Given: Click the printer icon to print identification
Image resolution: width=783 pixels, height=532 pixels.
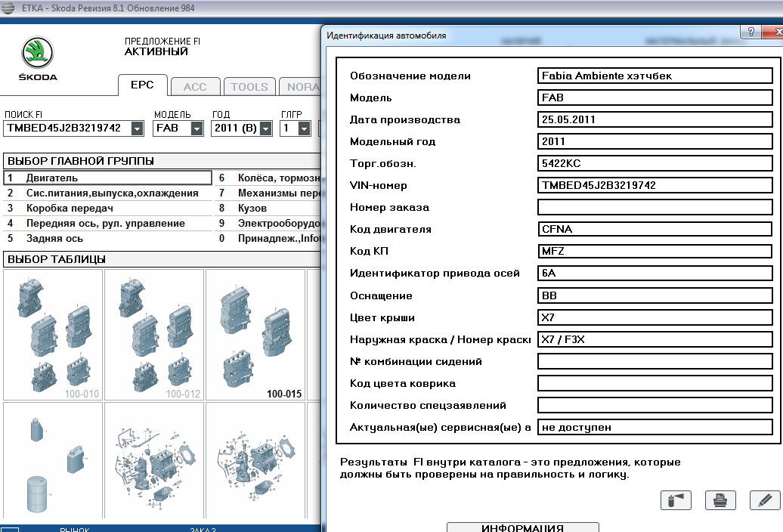Looking at the screenshot, I should [720, 500].
